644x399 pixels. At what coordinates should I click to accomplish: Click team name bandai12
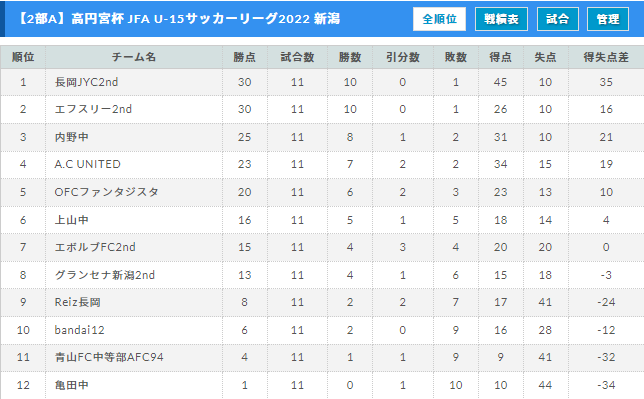pyautogui.click(x=80, y=330)
